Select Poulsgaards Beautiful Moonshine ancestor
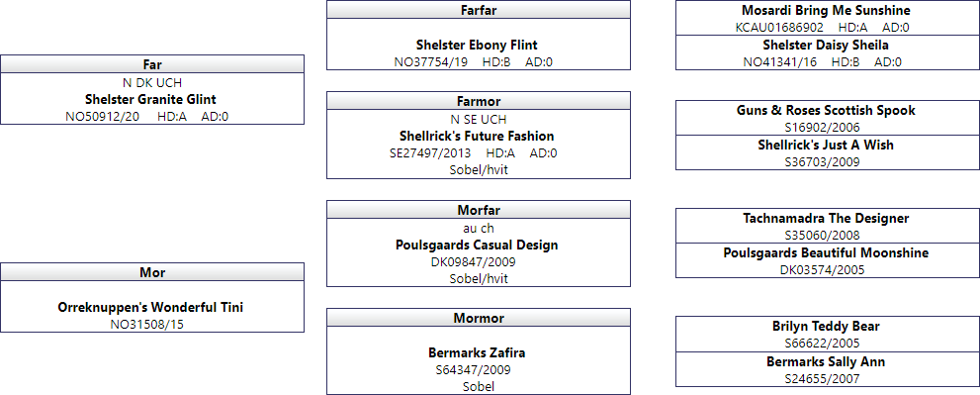Image resolution: width=980 pixels, height=395 pixels. coord(827,252)
